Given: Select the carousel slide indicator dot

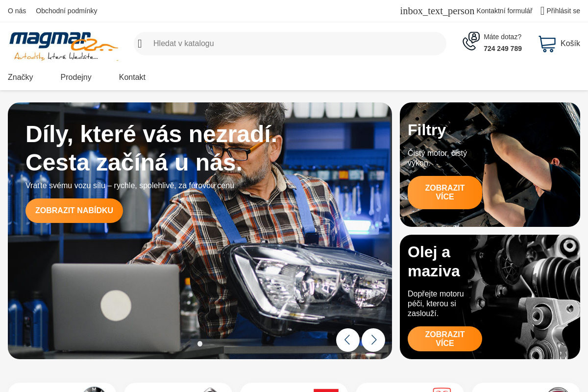Looking at the screenshot, I should 200,344.
